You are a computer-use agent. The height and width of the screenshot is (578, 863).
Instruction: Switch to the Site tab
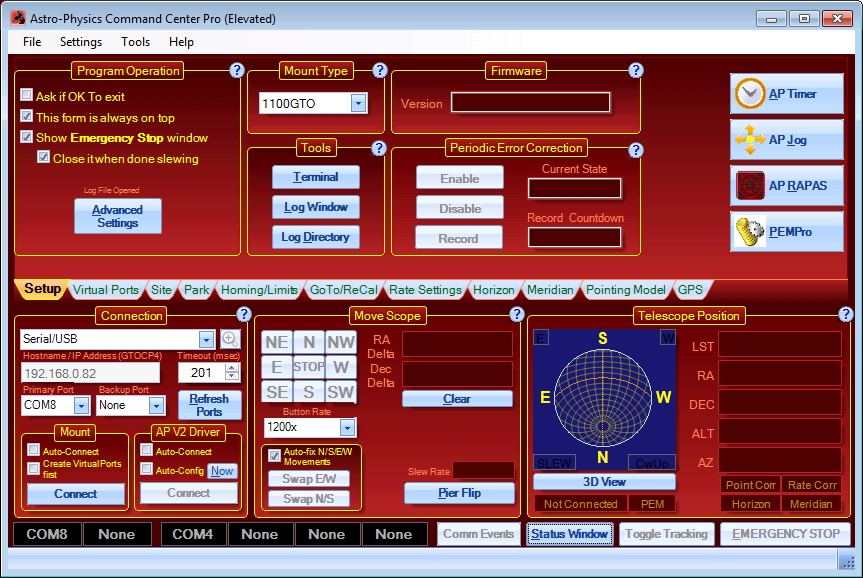click(161, 290)
